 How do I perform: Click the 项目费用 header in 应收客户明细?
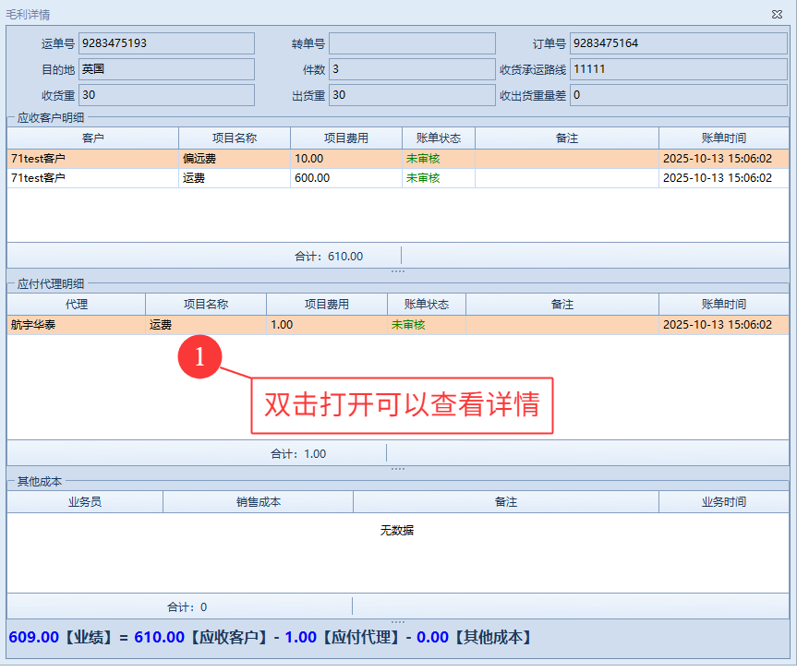(x=345, y=138)
